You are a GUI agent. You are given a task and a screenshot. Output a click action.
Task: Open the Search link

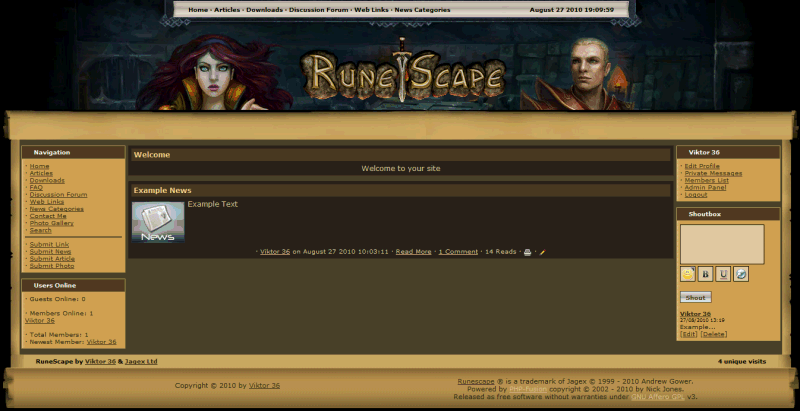click(40, 230)
